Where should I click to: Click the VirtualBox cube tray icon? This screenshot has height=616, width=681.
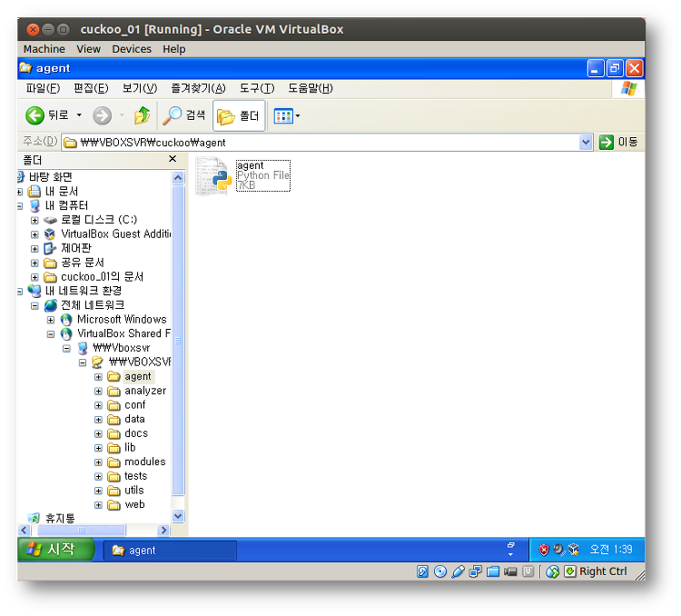coord(573,550)
